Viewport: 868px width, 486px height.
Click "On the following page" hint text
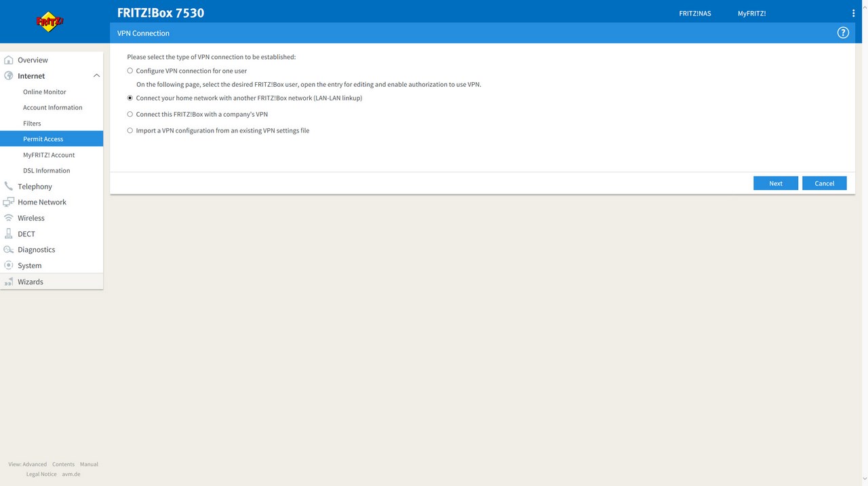click(309, 85)
